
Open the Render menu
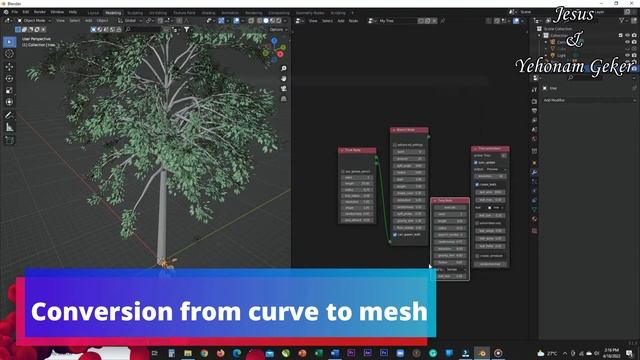[40, 12]
